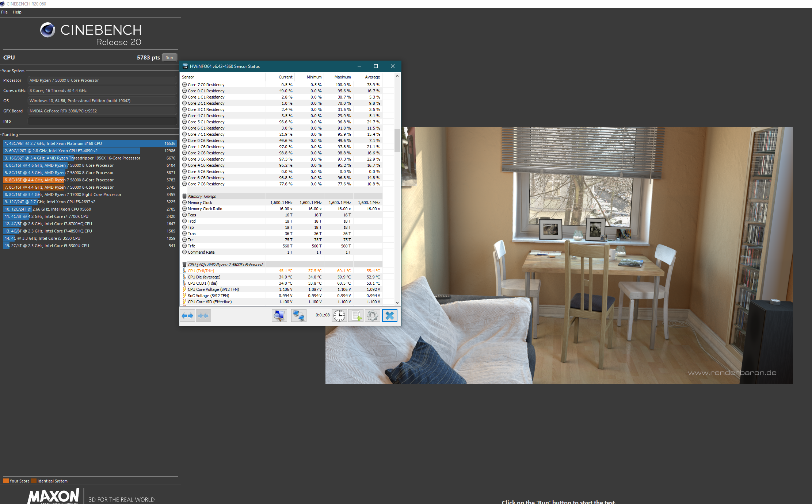Screen dimensions: 812x504
Task: Click the Memory Timings group chip icon
Action: pos(184,196)
